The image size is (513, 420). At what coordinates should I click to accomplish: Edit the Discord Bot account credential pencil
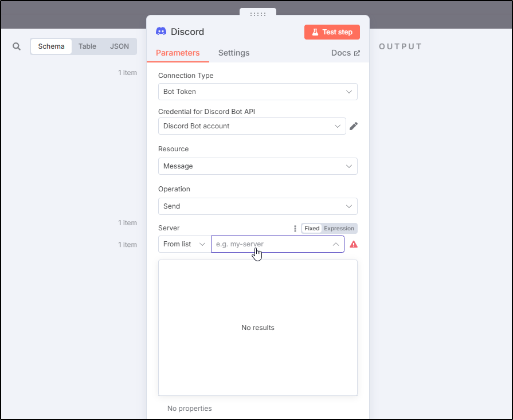354,126
